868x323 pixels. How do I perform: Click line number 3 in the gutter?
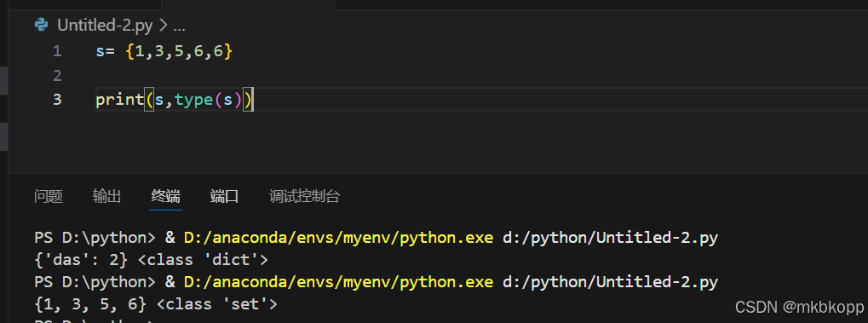[x=57, y=100]
